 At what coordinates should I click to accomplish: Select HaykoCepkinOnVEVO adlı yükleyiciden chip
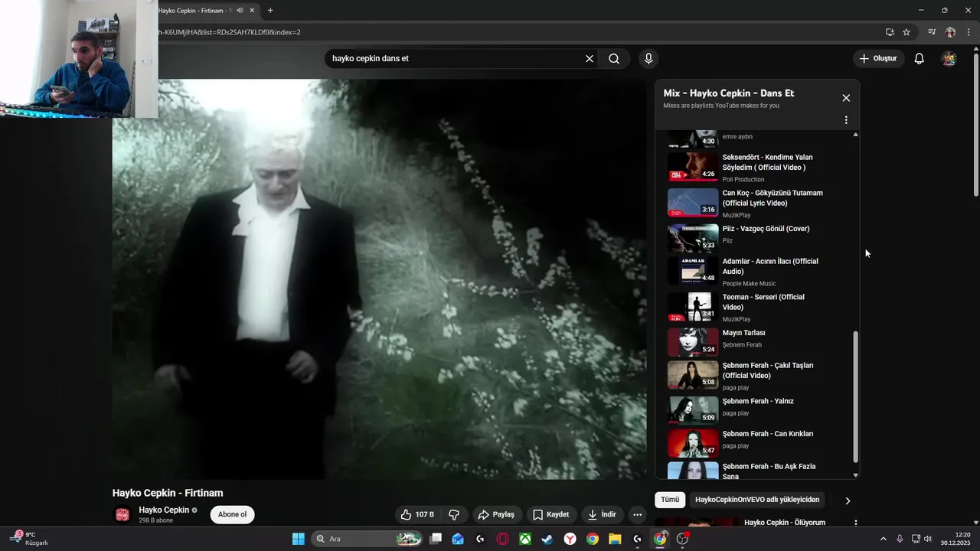pyautogui.click(x=757, y=500)
